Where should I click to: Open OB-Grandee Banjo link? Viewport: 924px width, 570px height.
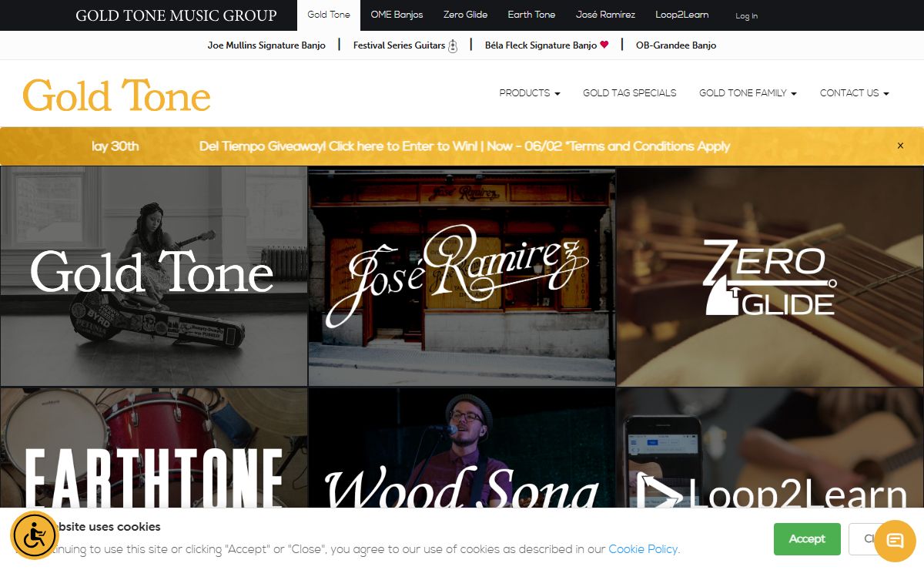676,45
